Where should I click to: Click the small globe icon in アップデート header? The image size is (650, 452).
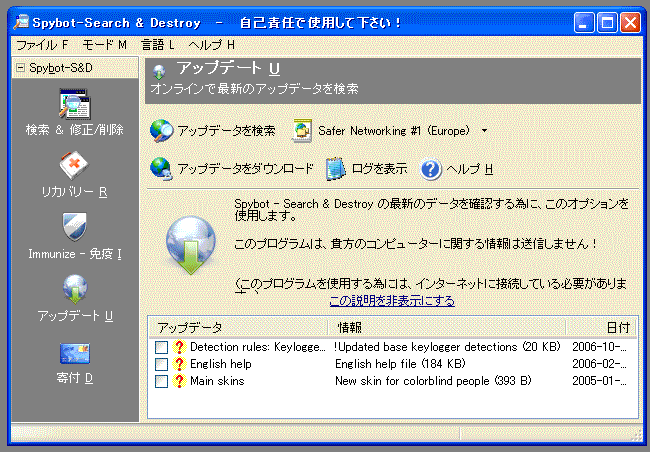click(x=159, y=72)
